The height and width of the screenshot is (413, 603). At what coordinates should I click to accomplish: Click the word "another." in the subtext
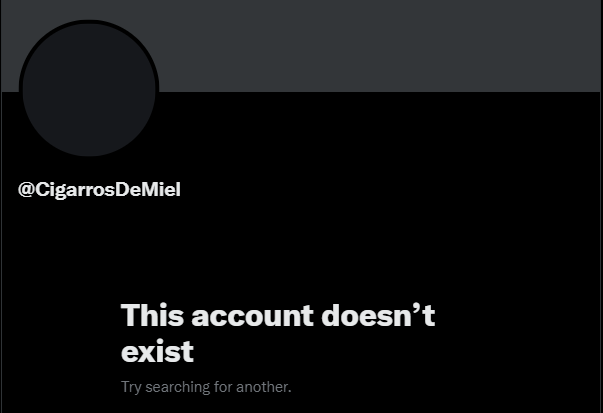pyautogui.click(x=264, y=387)
